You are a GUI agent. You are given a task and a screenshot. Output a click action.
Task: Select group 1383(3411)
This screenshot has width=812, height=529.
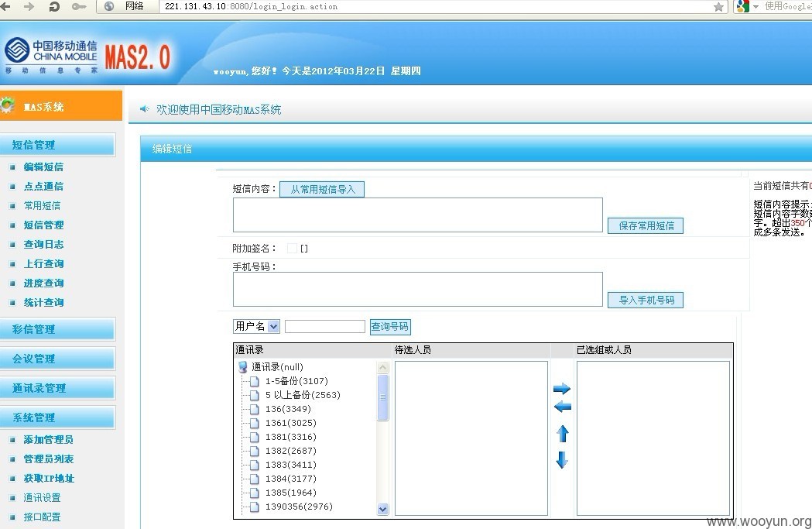click(x=290, y=465)
